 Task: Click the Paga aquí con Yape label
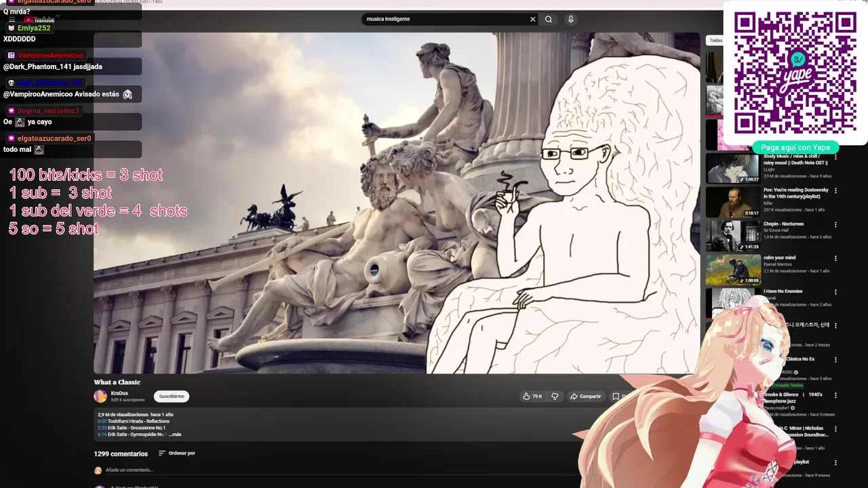coord(795,148)
